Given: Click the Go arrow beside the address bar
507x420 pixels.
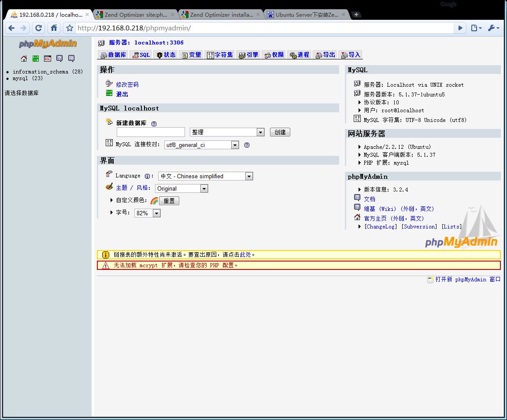Looking at the screenshot, I should pyautogui.click(x=460, y=28).
